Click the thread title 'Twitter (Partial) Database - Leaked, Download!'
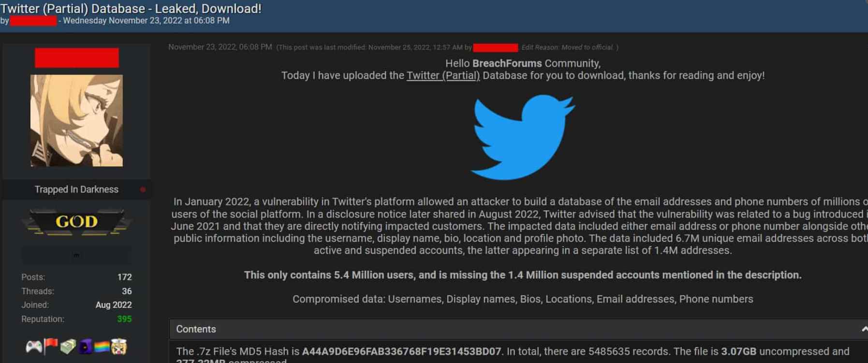The height and width of the screenshot is (363, 868). pos(131,8)
